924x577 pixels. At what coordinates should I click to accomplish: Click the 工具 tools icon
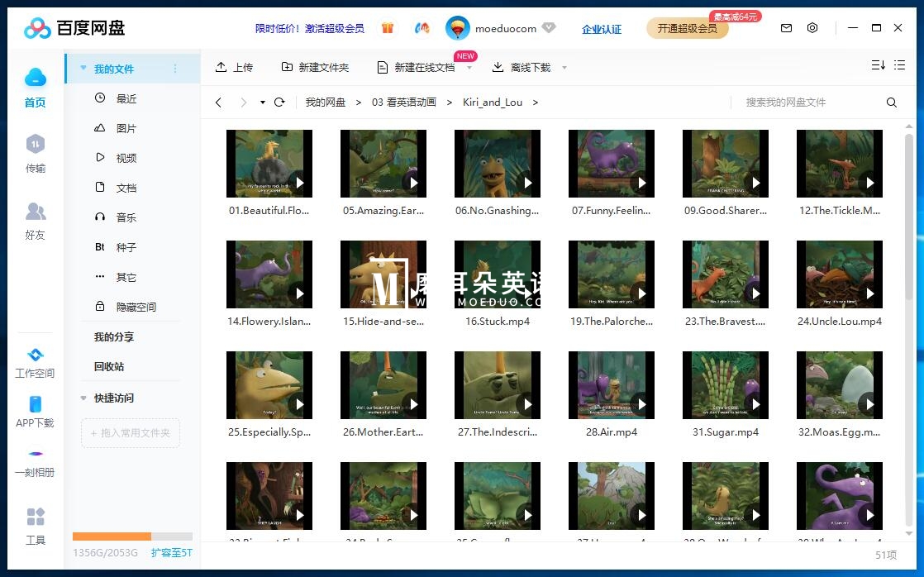pos(35,524)
